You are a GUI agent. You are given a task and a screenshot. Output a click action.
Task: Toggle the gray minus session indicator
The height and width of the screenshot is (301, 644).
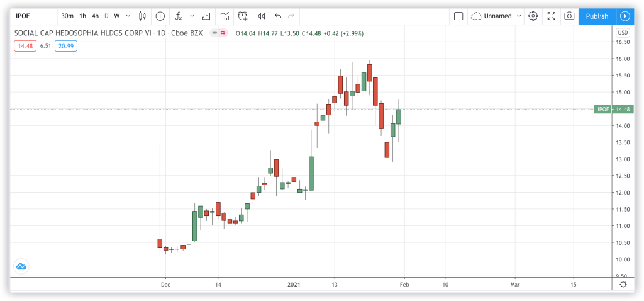[215, 33]
